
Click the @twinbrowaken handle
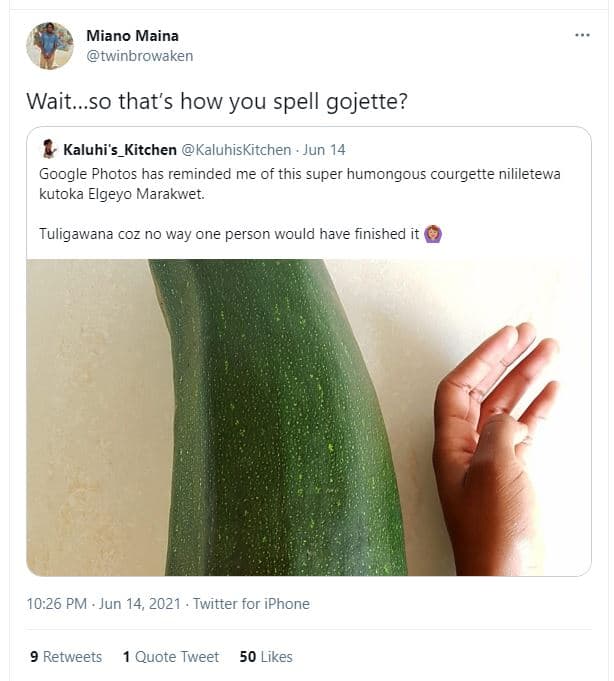coord(139,56)
